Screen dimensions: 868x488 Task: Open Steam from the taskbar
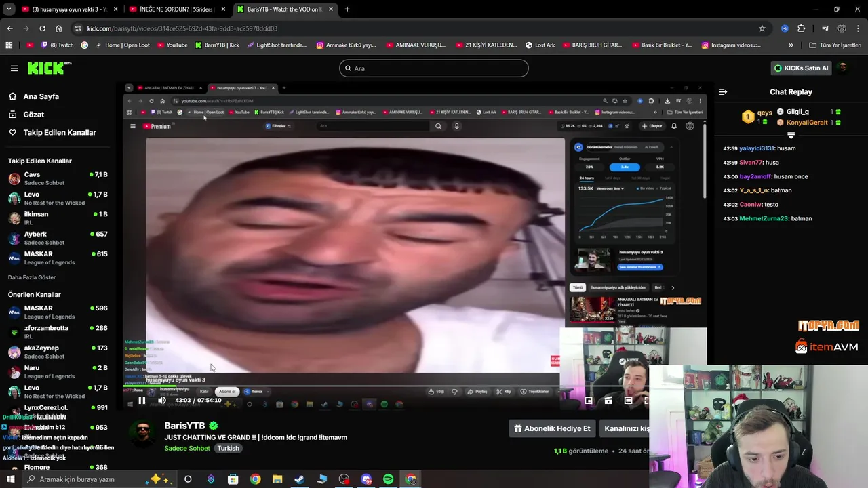tap(299, 479)
